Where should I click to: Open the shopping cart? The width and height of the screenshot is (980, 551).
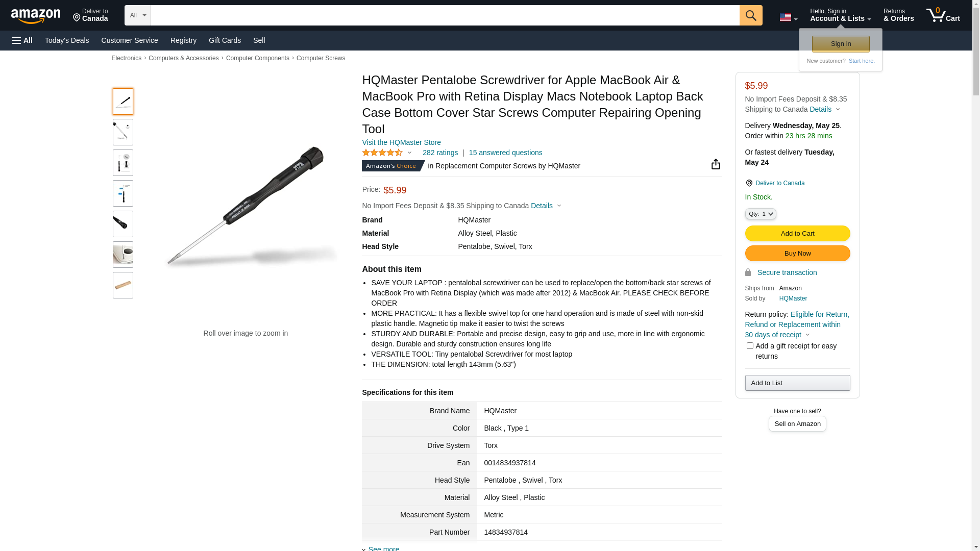point(943,15)
